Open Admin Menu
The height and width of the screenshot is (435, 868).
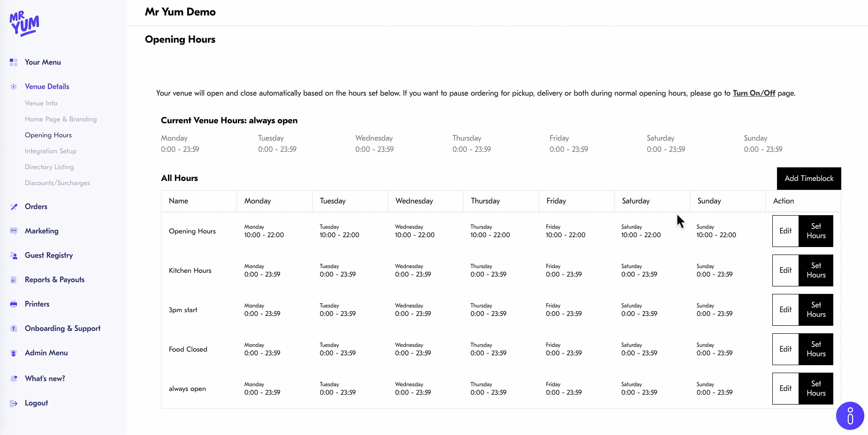click(x=46, y=352)
